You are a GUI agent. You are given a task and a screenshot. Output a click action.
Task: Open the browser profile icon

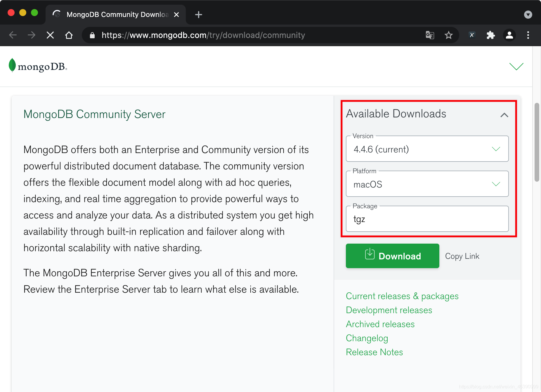(509, 35)
